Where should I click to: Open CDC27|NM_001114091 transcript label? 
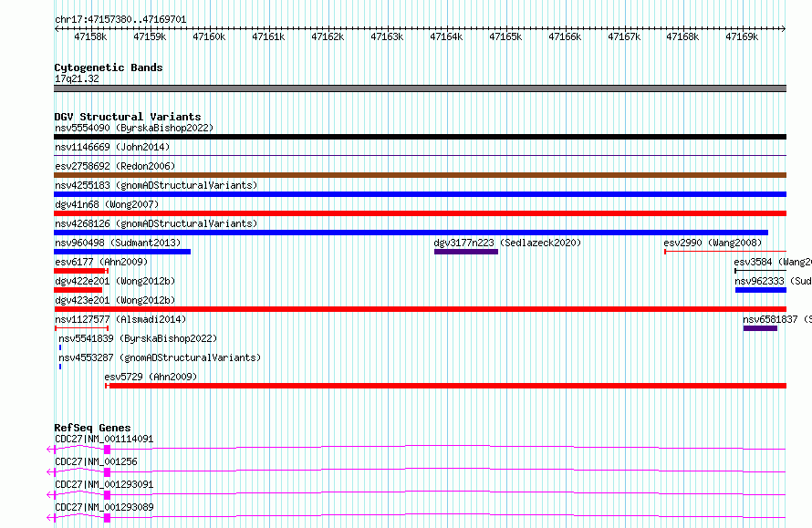104,439
